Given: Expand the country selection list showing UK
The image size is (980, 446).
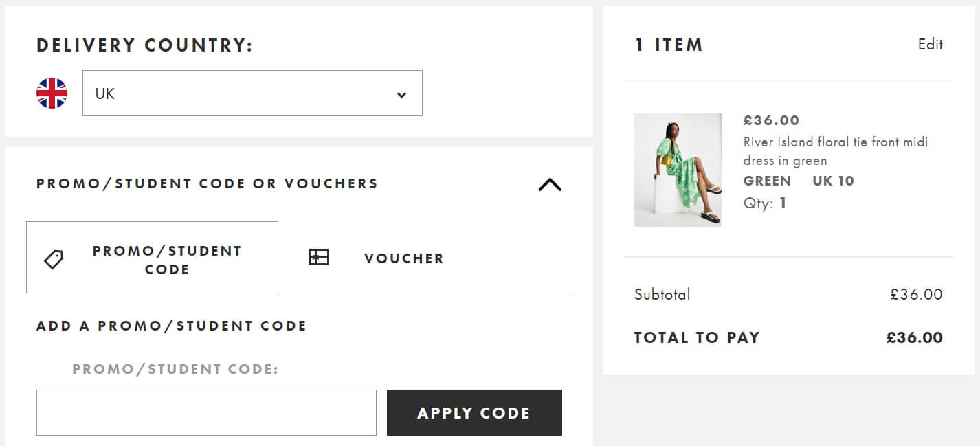Looking at the screenshot, I should [x=252, y=93].
